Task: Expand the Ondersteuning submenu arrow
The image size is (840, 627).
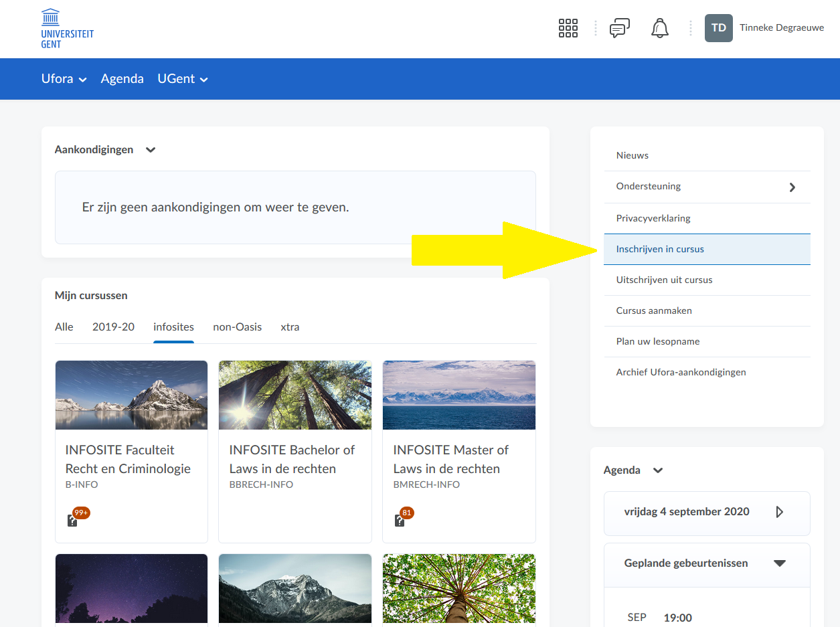Action: click(792, 187)
